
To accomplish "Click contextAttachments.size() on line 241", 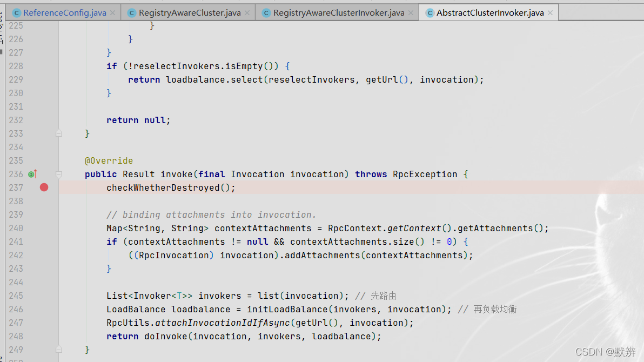I will click(x=357, y=242).
